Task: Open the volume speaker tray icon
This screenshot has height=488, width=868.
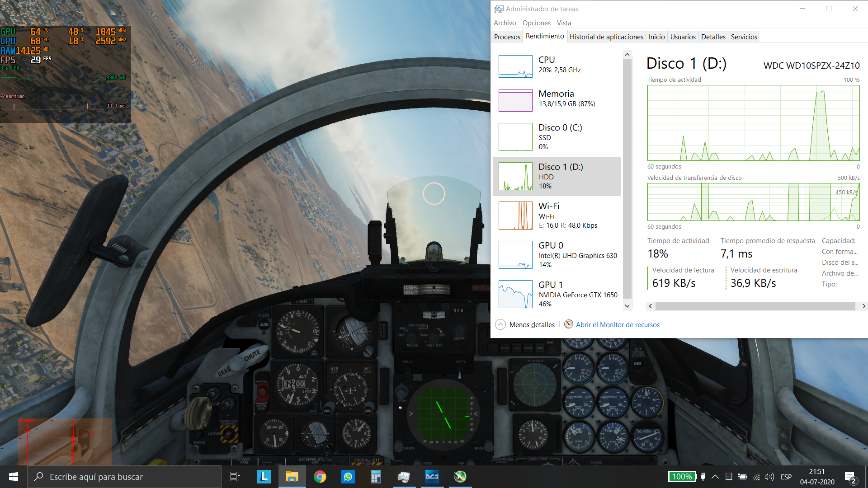Action: click(769, 477)
